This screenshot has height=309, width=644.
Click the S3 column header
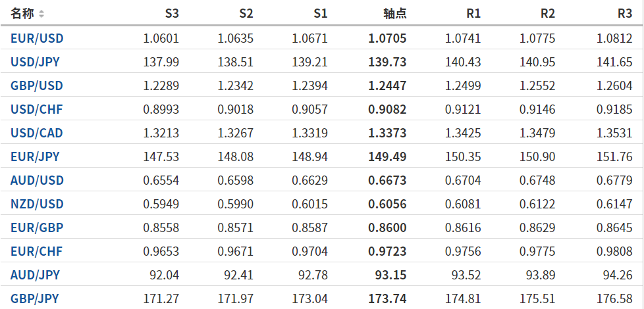pos(171,14)
